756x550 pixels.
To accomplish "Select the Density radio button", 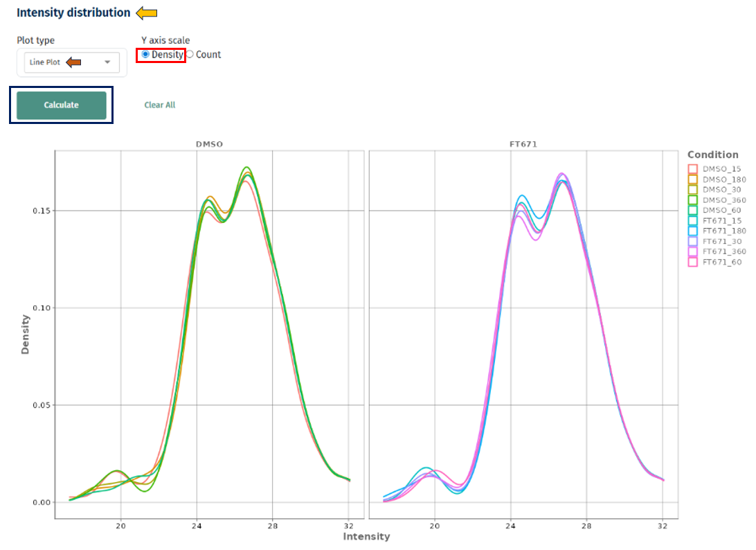I will pos(145,55).
